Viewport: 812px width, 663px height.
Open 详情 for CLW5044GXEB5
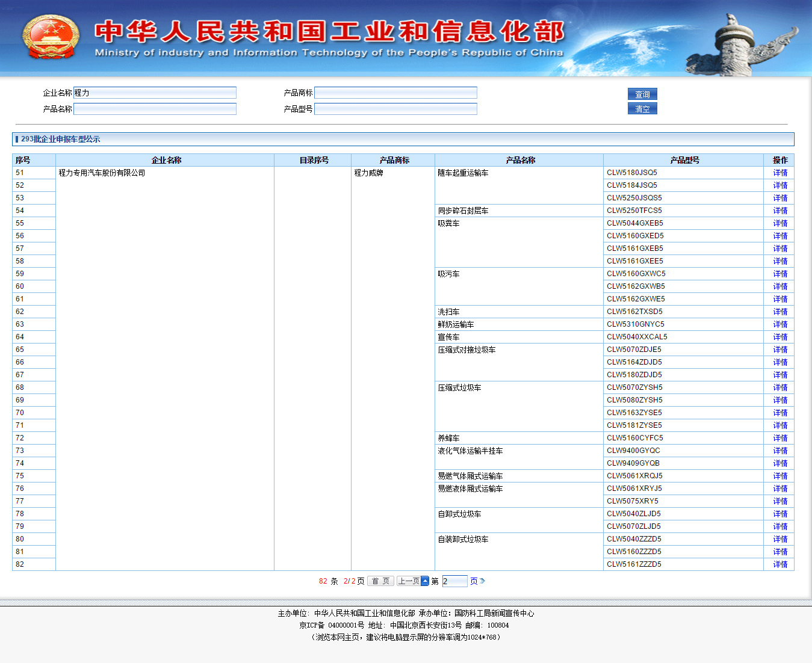[780, 223]
